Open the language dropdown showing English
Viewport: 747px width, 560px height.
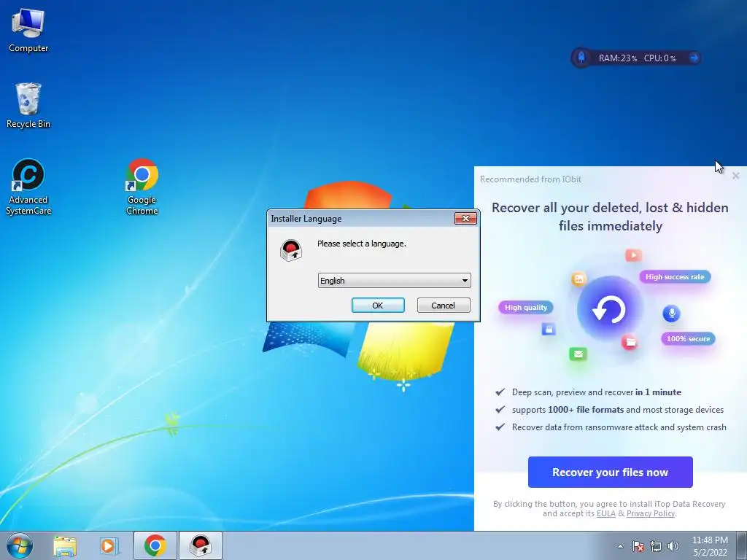coord(395,281)
